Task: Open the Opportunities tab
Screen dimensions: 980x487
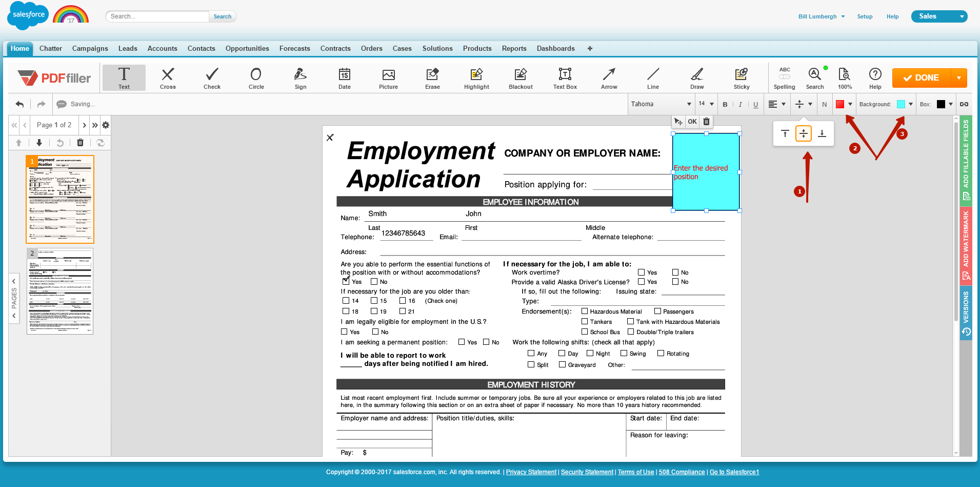Action: 247,48
